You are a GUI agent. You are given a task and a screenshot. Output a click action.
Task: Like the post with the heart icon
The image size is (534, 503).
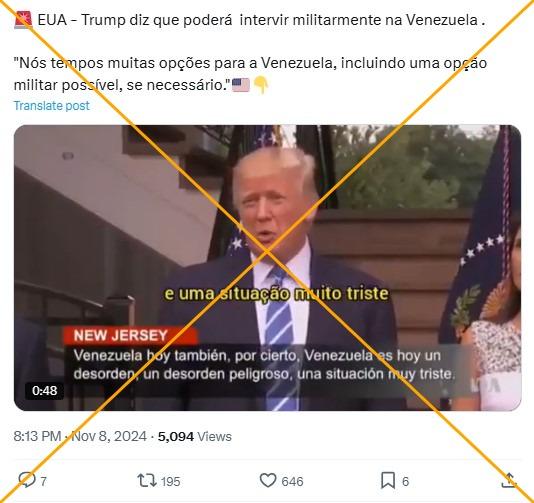coord(268,481)
